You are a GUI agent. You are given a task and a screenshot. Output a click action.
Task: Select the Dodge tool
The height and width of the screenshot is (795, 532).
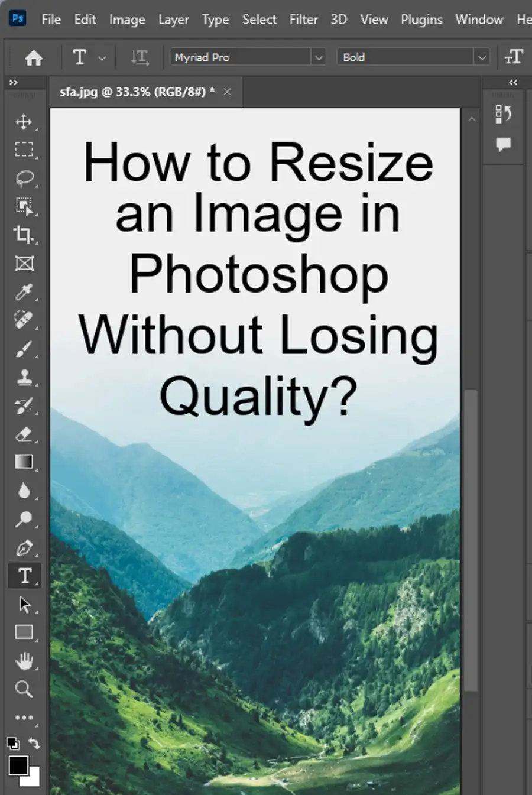click(24, 519)
